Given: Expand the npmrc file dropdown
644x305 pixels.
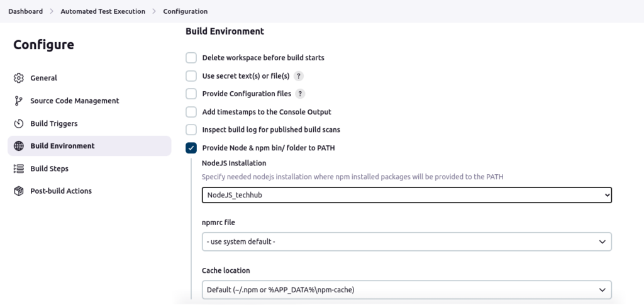Looking at the screenshot, I should [406, 241].
